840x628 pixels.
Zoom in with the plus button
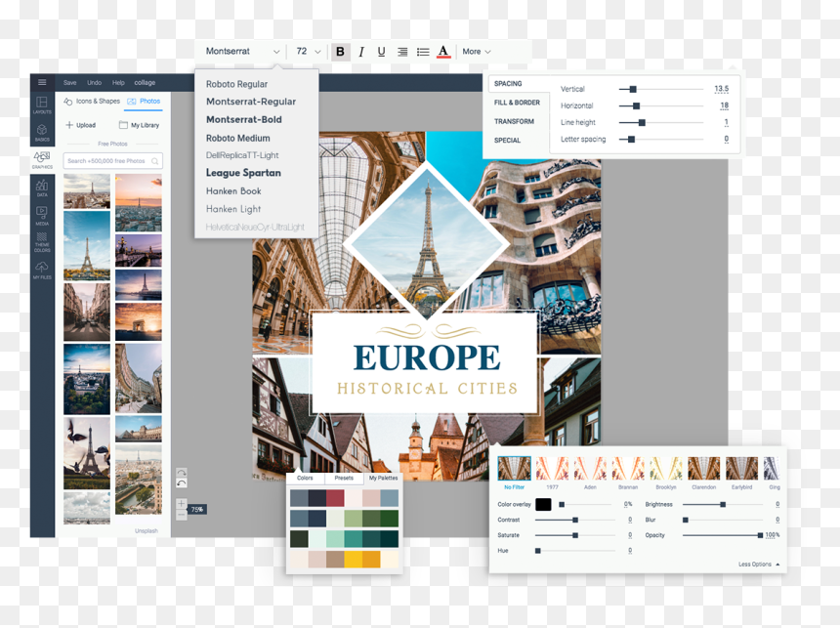point(181,504)
